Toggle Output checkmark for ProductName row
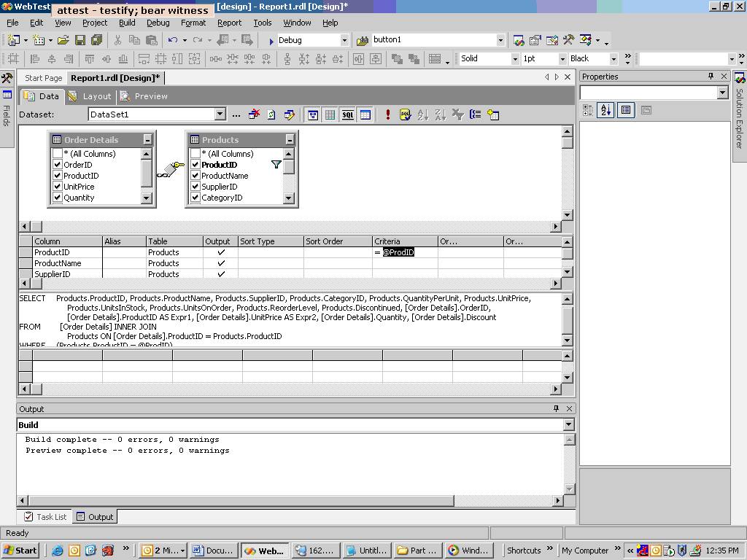This screenshot has height=560, width=747. pos(220,263)
